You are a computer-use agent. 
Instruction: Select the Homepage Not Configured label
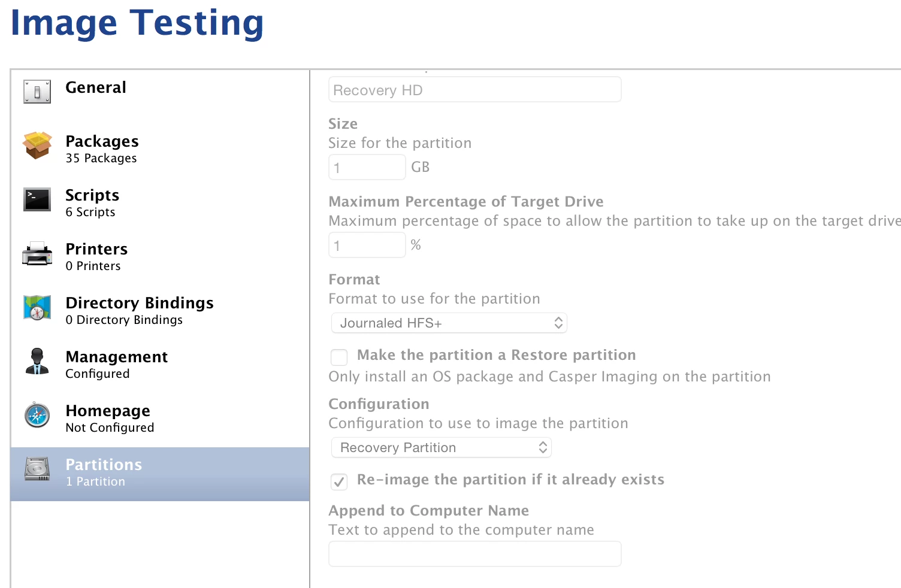point(110,428)
